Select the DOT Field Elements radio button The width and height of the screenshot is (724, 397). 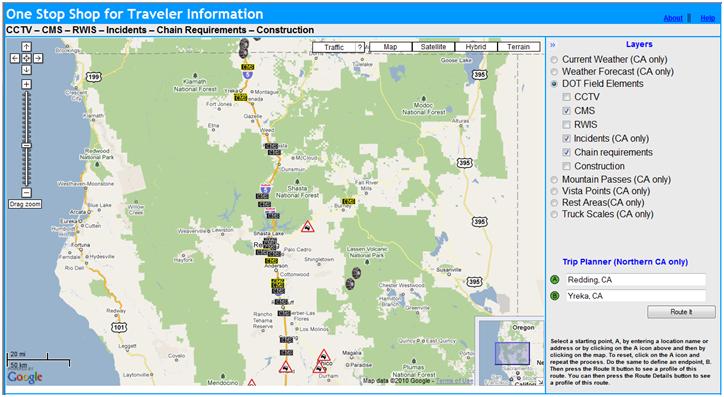[x=554, y=84]
